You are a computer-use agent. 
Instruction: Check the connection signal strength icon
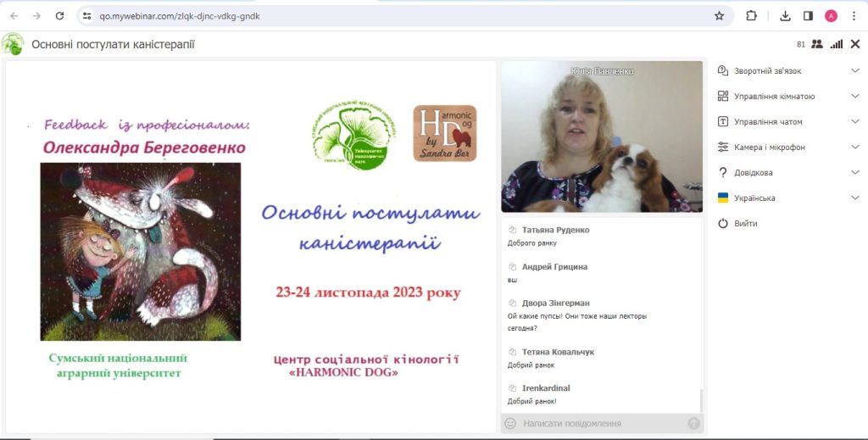click(x=837, y=44)
